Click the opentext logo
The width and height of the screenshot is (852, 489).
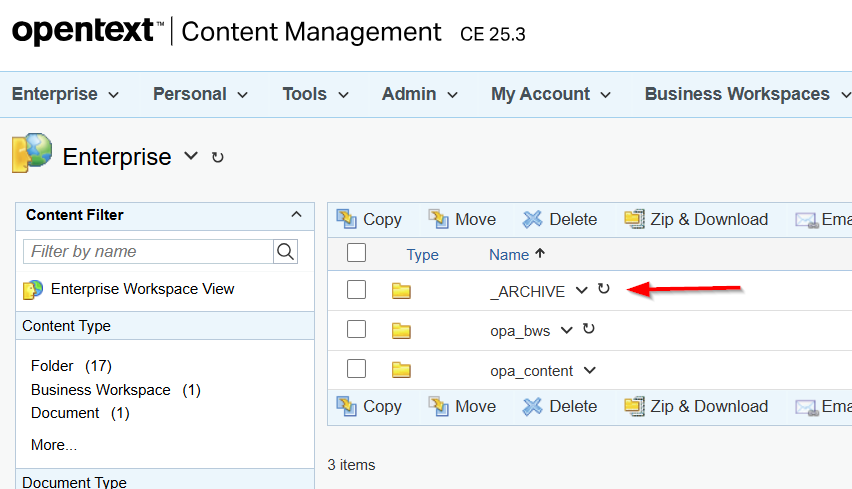click(x=87, y=31)
